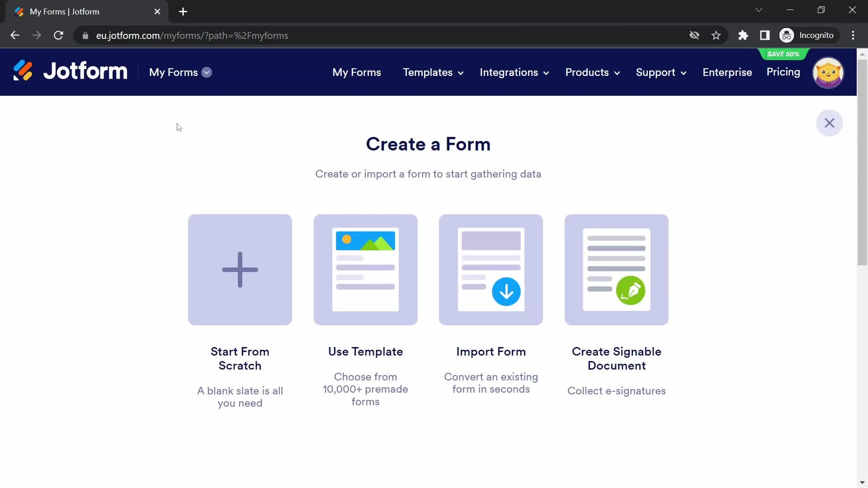This screenshot has width=868, height=488.
Task: Click the Jotform wordmark
Action: [x=85, y=71]
